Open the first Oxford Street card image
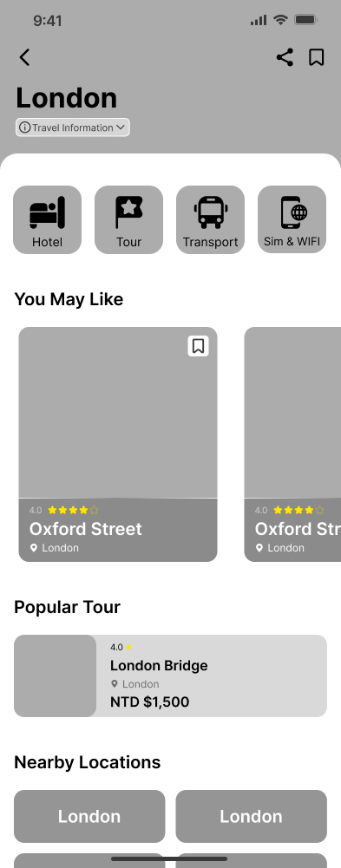Screen dimensions: 341x868 pyautogui.click(x=118, y=413)
